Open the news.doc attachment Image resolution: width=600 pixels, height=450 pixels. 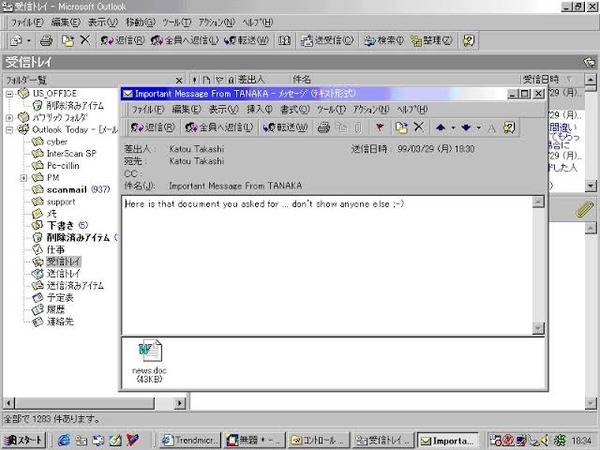coord(150,360)
